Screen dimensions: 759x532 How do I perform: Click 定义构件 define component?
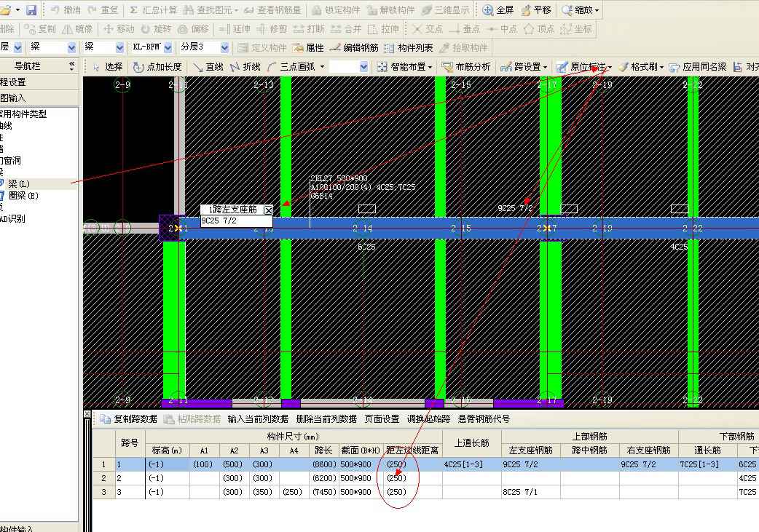[262, 47]
